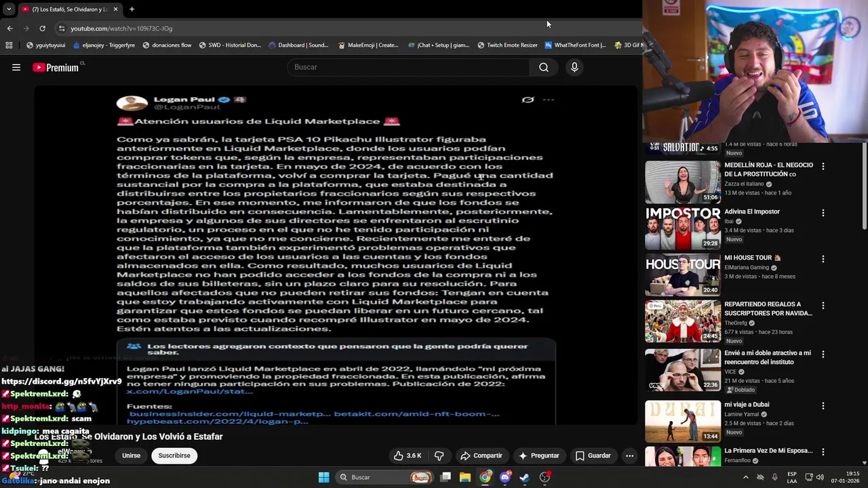The image size is (868, 488).
Task: Open options for REPARTIENDO REGALOS video
Action: [x=823, y=305]
